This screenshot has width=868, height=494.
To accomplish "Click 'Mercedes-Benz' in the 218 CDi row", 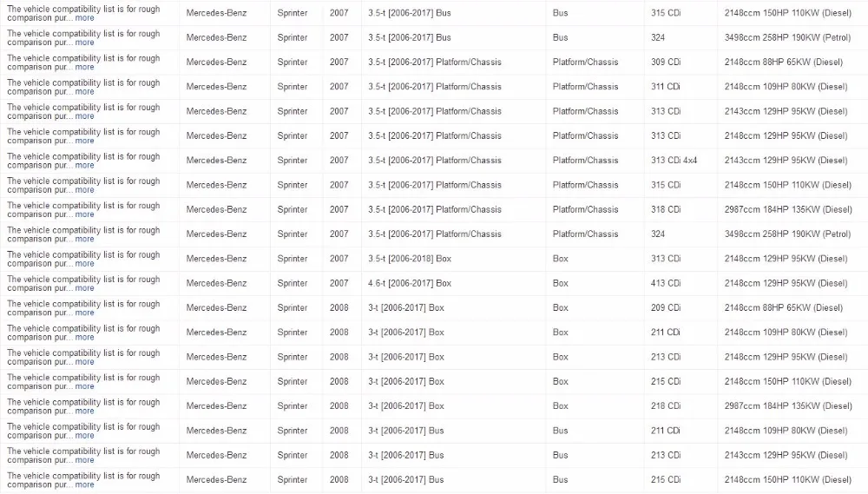I will (x=216, y=406).
